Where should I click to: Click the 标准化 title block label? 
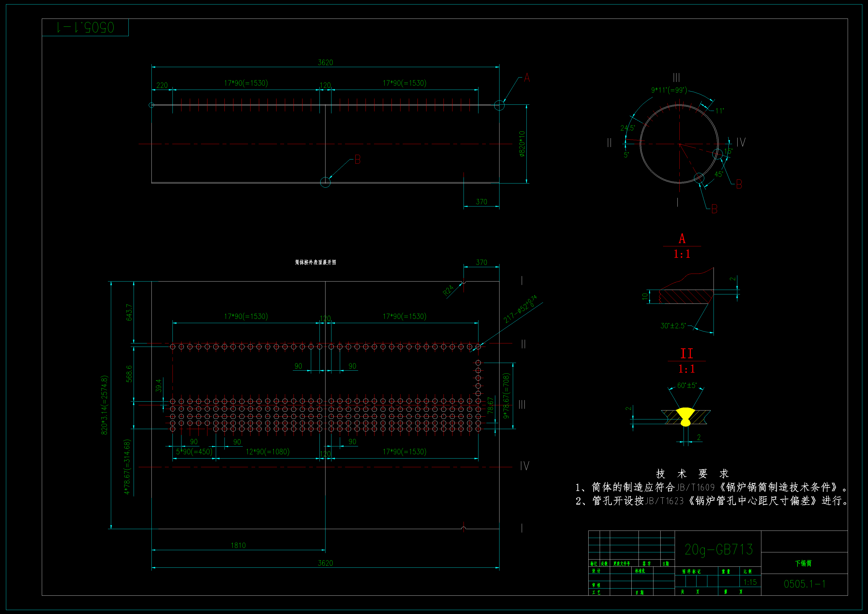pyautogui.click(x=640, y=571)
